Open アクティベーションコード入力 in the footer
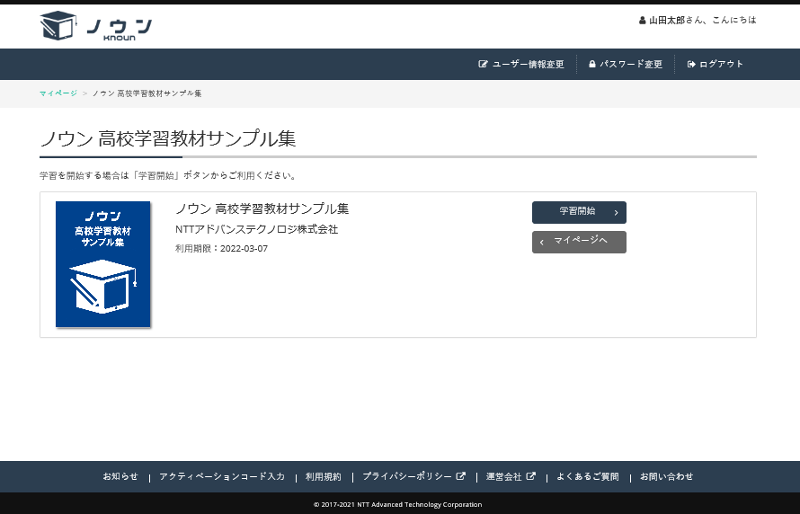Screen dimensions: 800x514 222,476
